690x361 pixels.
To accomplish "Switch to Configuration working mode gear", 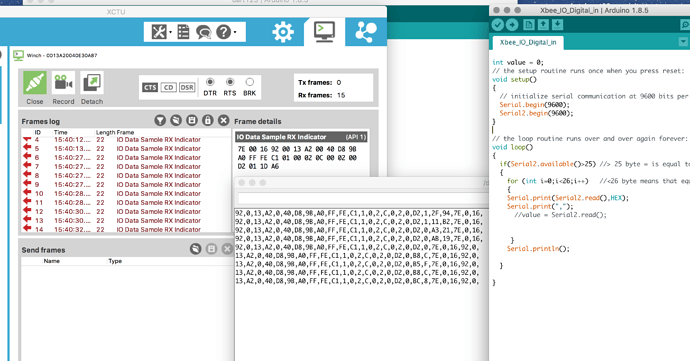I will [283, 32].
